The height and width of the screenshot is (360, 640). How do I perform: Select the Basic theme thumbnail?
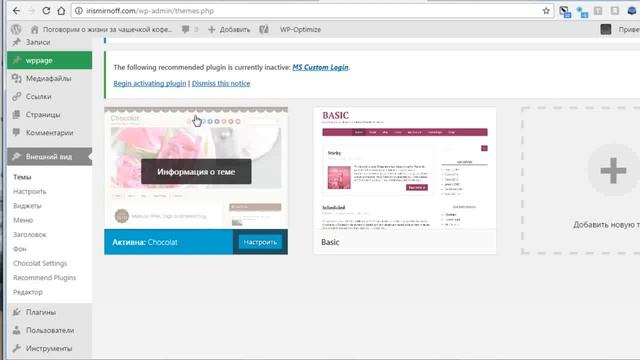point(404,168)
